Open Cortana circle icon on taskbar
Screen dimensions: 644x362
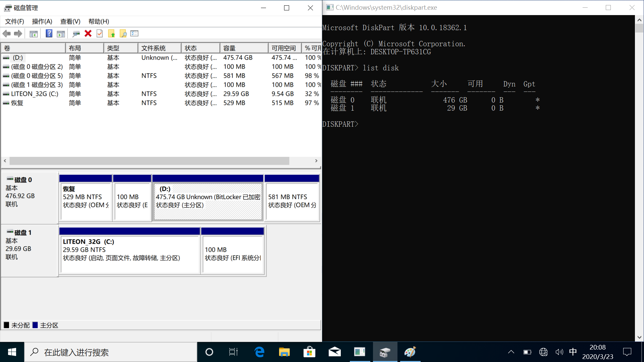209,352
